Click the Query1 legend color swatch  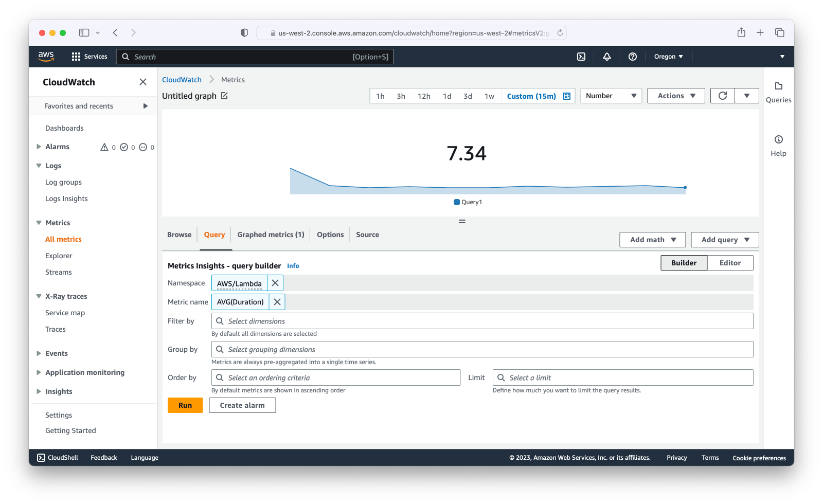[457, 202]
